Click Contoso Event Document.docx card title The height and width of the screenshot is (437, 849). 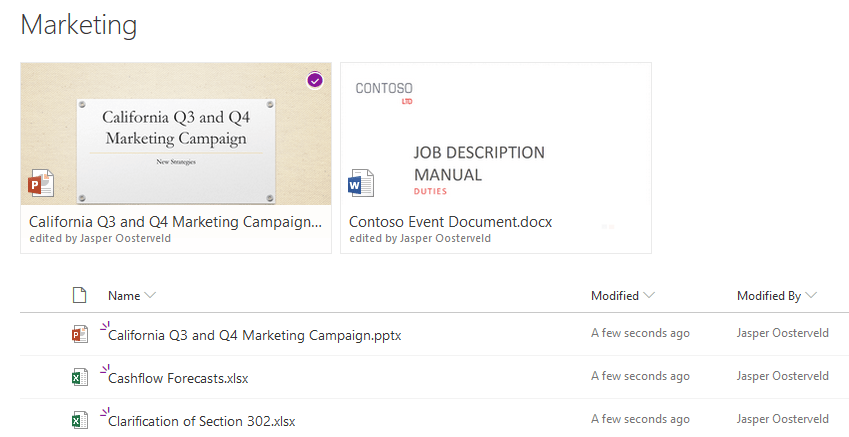tap(450, 222)
